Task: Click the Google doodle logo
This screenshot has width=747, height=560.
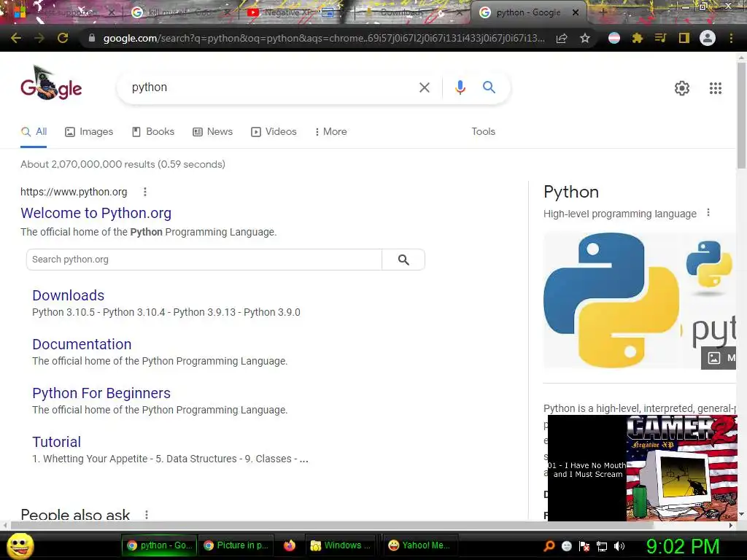Action: click(51, 83)
